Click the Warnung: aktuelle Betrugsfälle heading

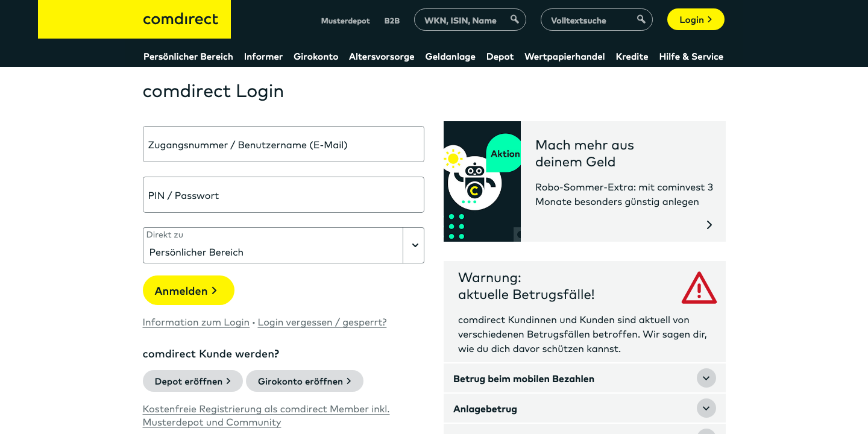coord(526,286)
